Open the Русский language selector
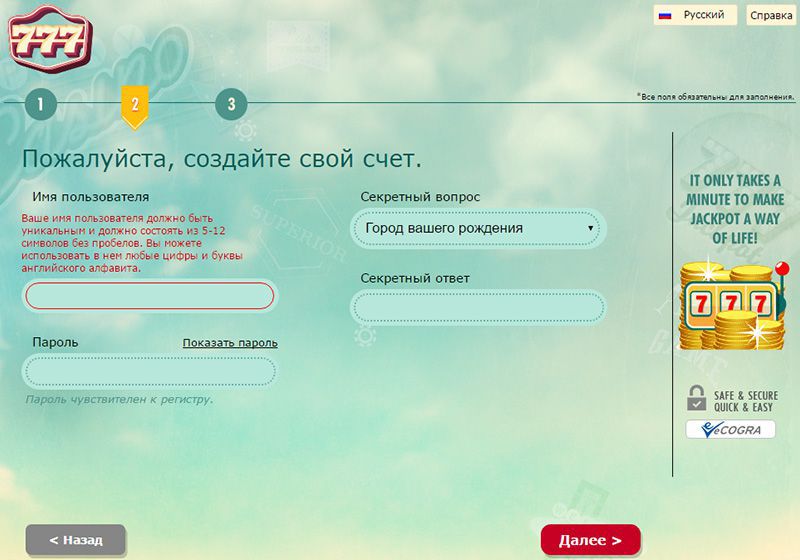This screenshot has height=560, width=800. [695, 15]
